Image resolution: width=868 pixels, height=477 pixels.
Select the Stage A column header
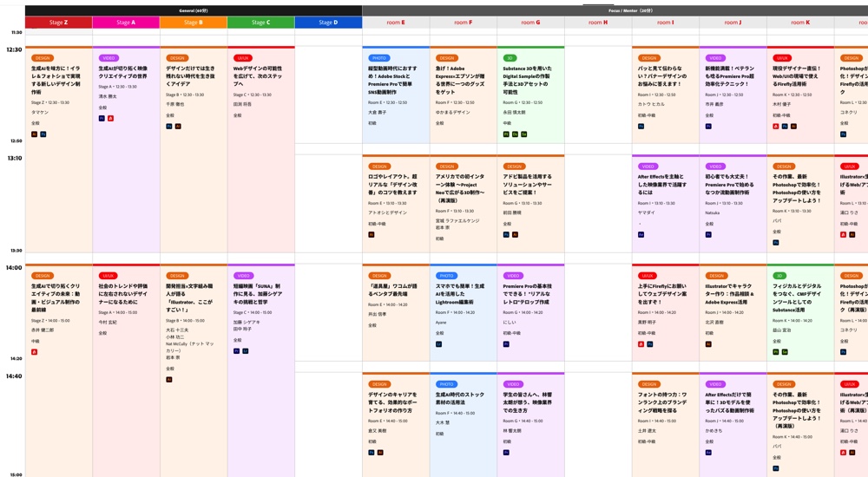coord(126,23)
